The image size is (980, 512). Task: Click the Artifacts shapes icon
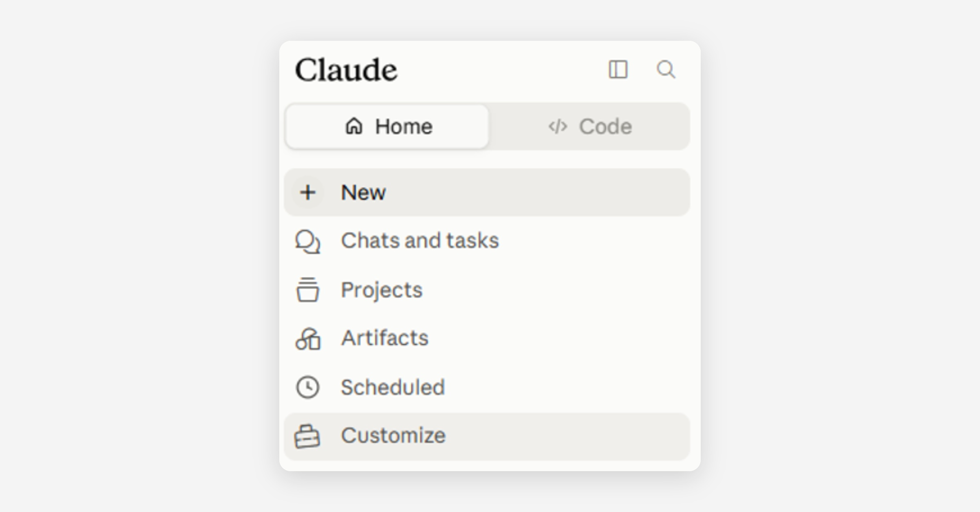coord(308,338)
